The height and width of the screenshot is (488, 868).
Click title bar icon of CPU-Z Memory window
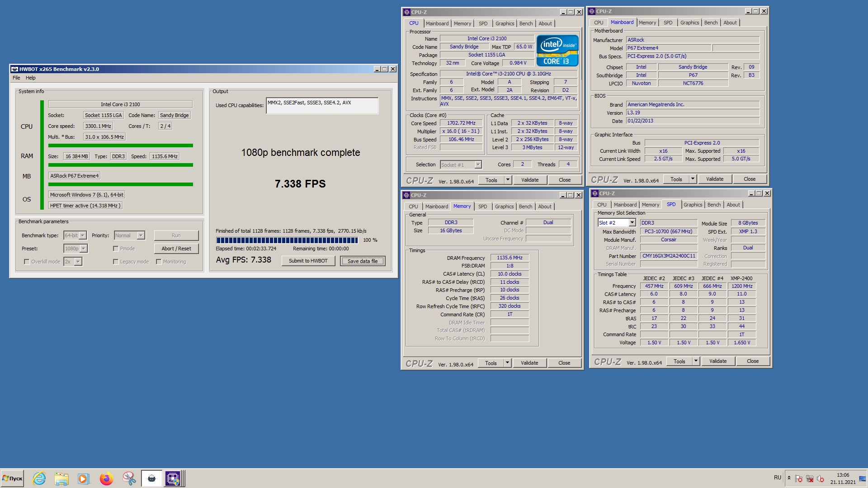[406, 195]
